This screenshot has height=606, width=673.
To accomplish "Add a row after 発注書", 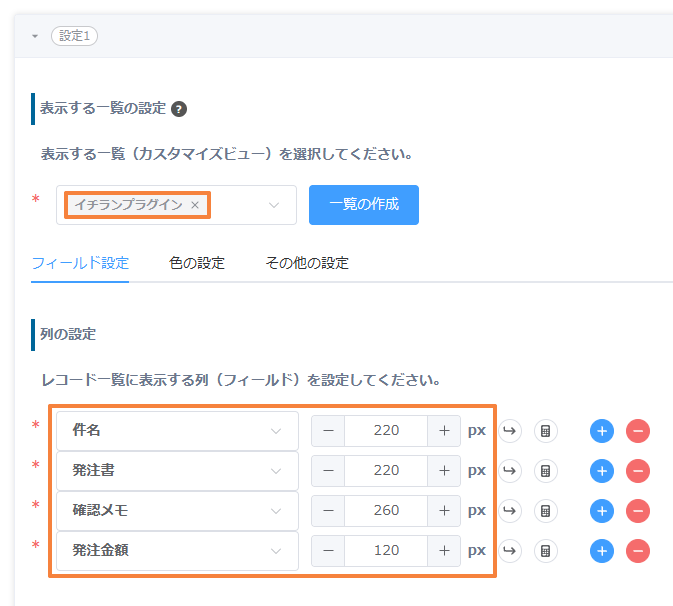I will coord(602,471).
